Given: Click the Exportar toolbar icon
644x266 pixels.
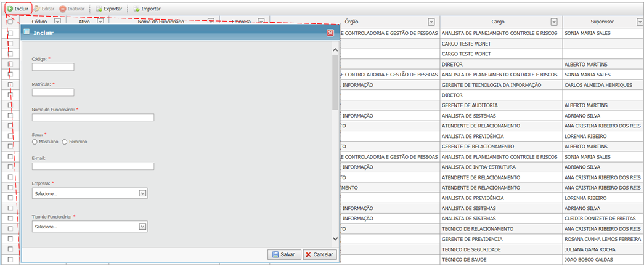Looking at the screenshot, I should coord(99,9).
